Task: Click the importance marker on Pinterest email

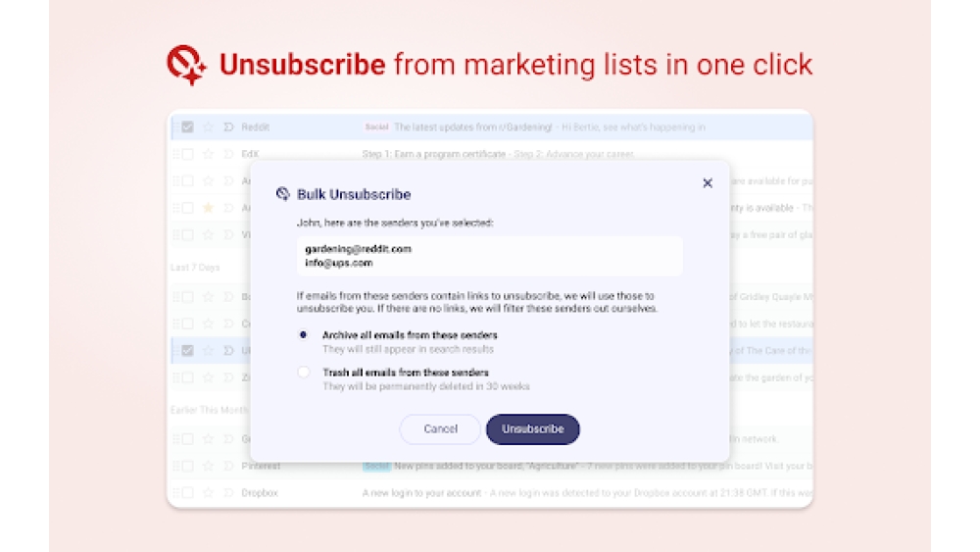Action: (228, 467)
